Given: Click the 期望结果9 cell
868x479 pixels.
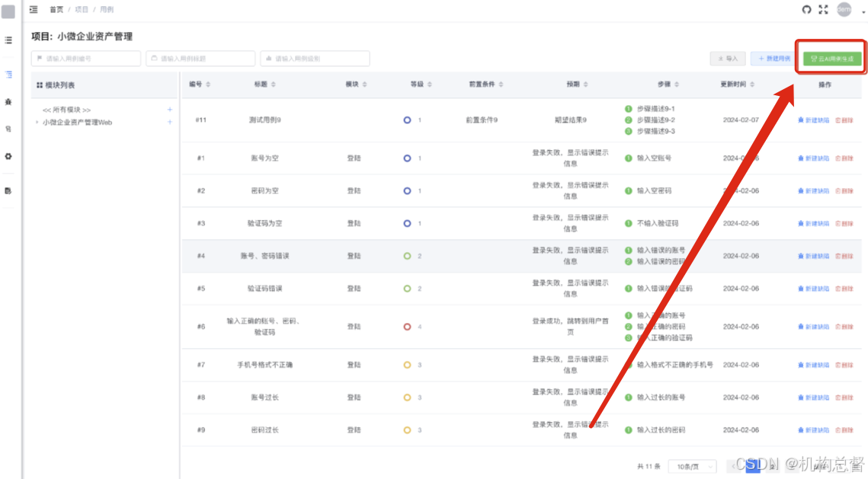Looking at the screenshot, I should point(570,120).
